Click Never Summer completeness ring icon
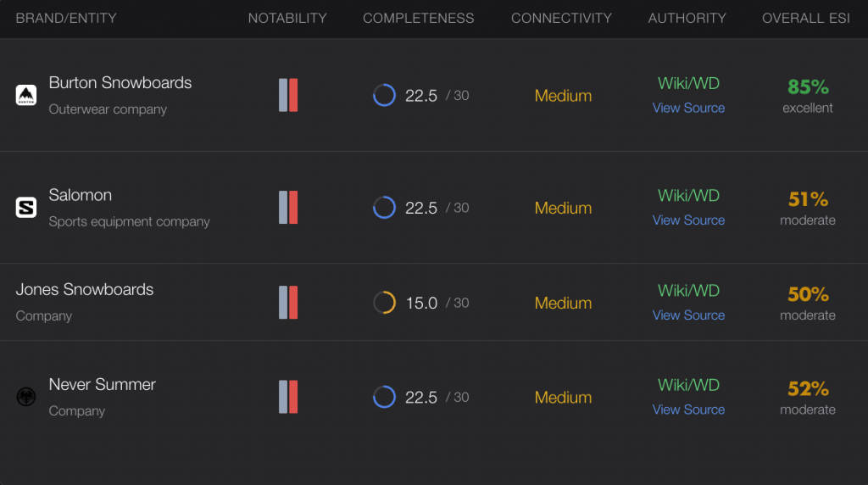The width and height of the screenshot is (868, 485). (x=384, y=397)
